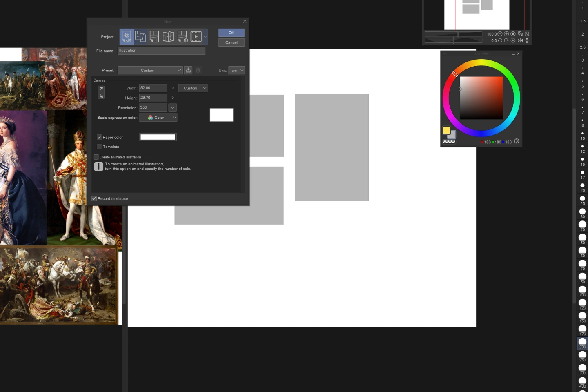Select brush size 300 preset
This screenshot has width=588, height=392.
(582, 369)
